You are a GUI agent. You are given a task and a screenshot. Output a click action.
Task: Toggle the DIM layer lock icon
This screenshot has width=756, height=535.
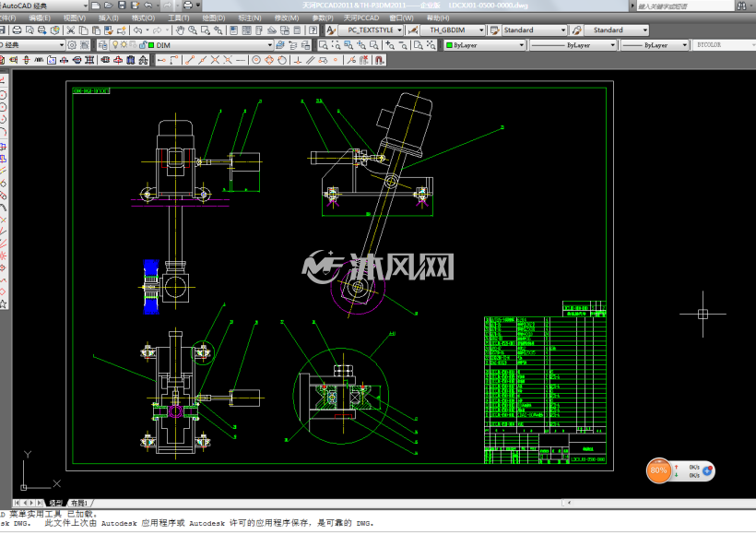[142, 45]
